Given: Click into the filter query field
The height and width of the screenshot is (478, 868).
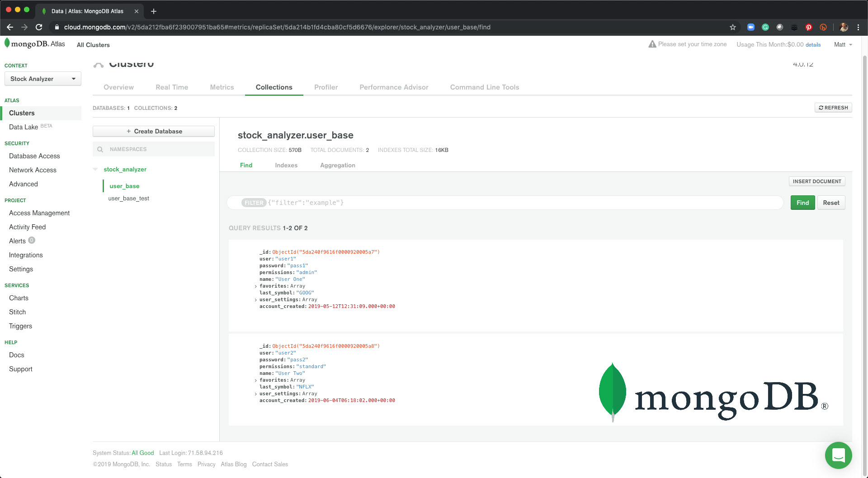Looking at the screenshot, I should (505, 203).
